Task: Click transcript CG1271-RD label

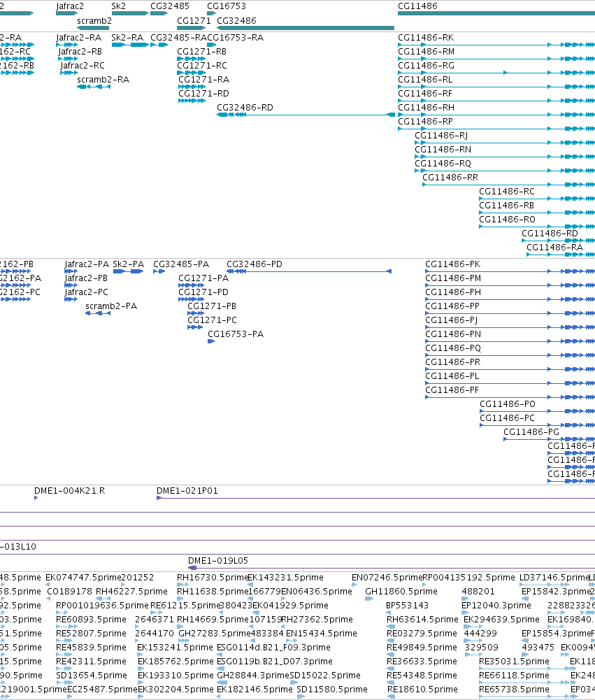Action: [203, 94]
